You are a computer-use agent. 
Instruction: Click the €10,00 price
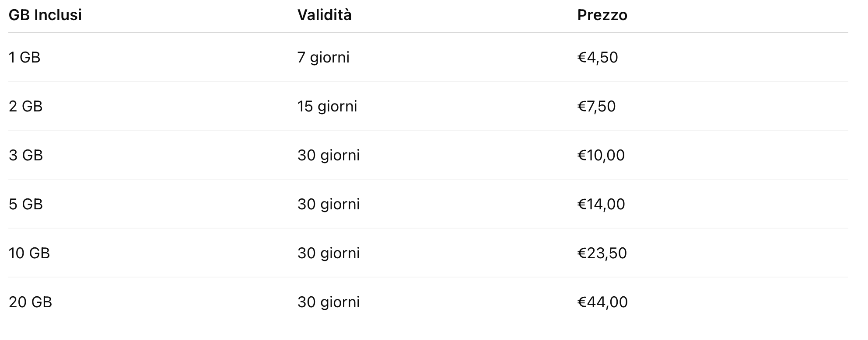(601, 155)
